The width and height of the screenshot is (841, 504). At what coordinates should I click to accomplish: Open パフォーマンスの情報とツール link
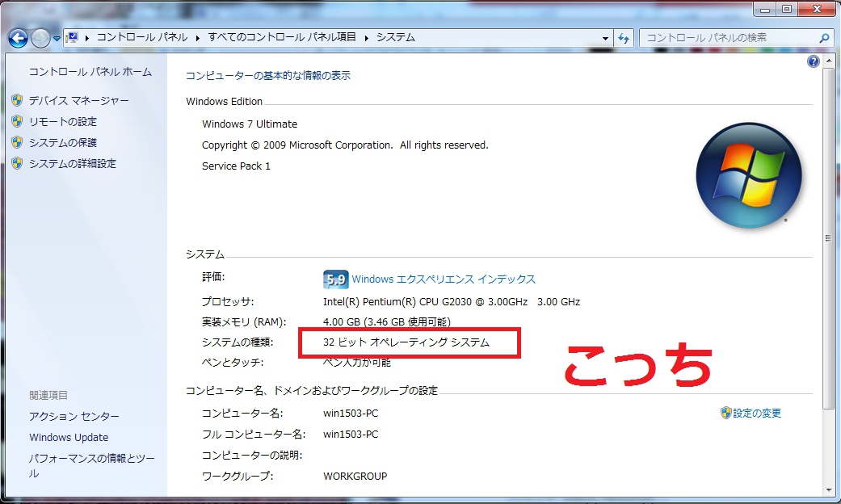pyautogui.click(x=92, y=465)
